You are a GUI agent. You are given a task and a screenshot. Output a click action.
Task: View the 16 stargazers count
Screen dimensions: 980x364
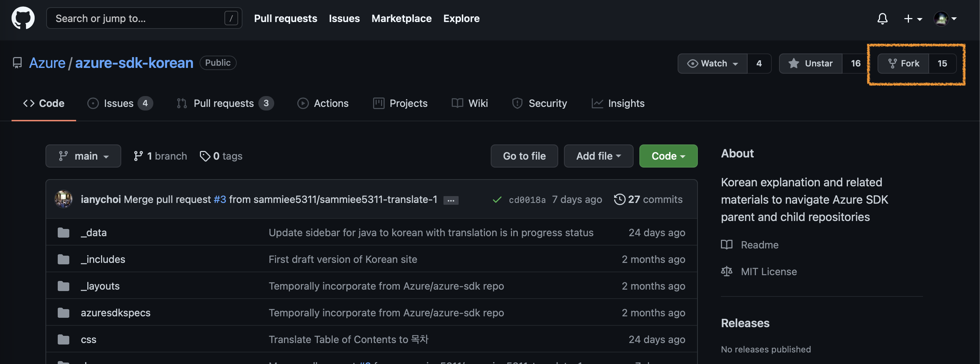point(855,63)
